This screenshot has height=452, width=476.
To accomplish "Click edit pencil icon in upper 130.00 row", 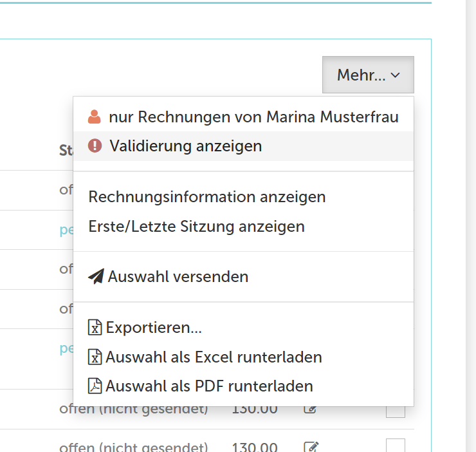I will [x=310, y=410].
